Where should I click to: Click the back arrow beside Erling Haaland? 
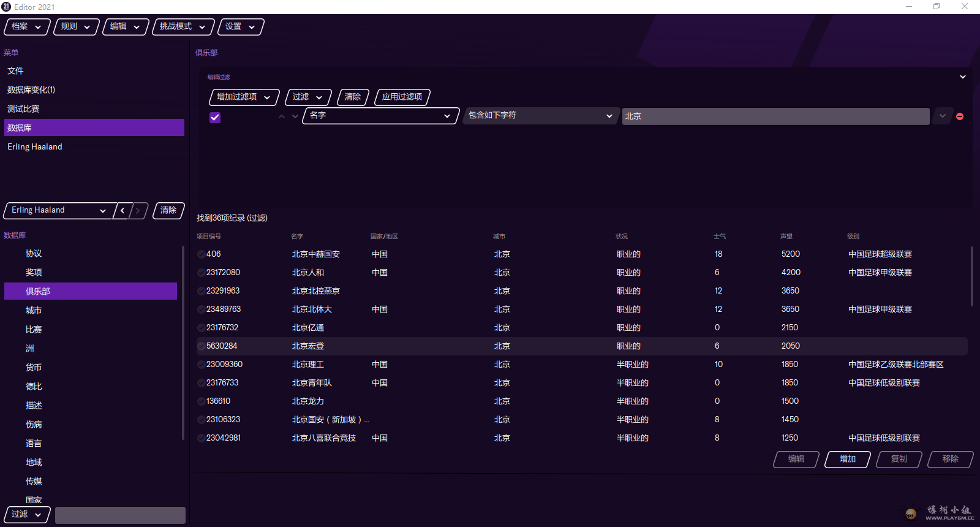point(123,211)
